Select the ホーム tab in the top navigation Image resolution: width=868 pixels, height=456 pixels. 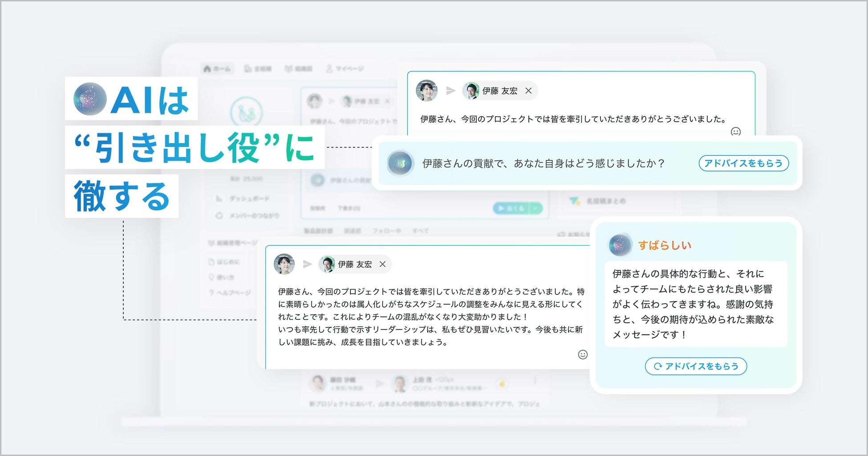tap(218, 69)
